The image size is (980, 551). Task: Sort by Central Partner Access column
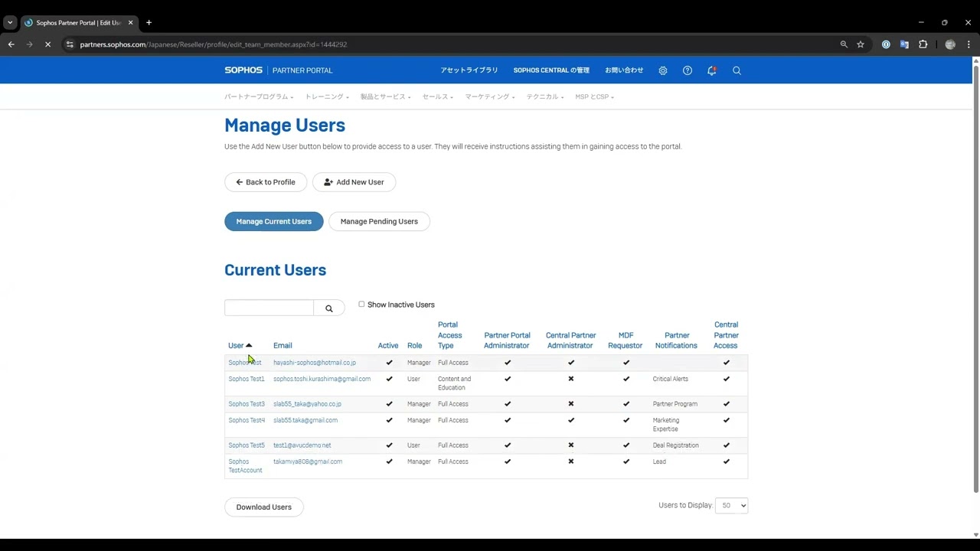[726, 335]
